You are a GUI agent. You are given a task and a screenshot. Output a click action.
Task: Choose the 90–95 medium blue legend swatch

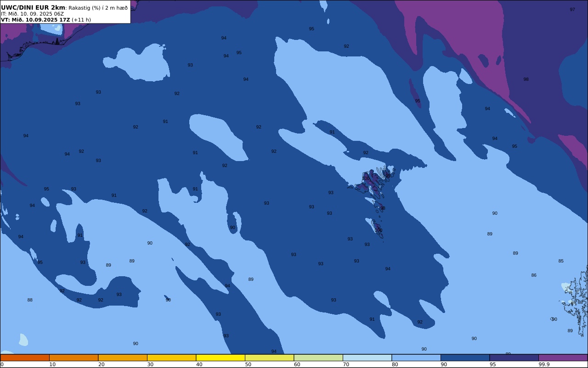465,357
